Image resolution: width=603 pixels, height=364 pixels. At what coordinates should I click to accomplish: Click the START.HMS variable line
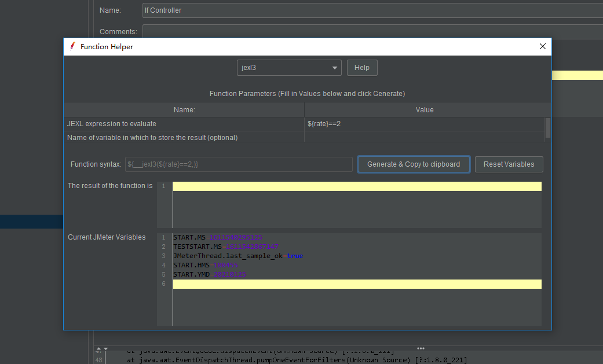(206, 265)
